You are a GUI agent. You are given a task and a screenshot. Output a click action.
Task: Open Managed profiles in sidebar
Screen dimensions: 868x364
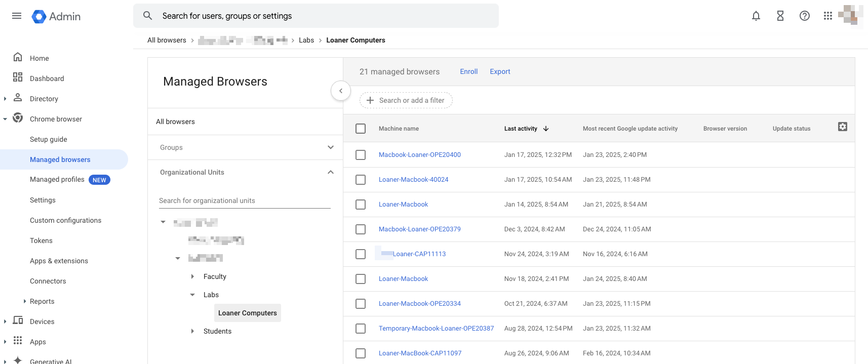pos(57,180)
